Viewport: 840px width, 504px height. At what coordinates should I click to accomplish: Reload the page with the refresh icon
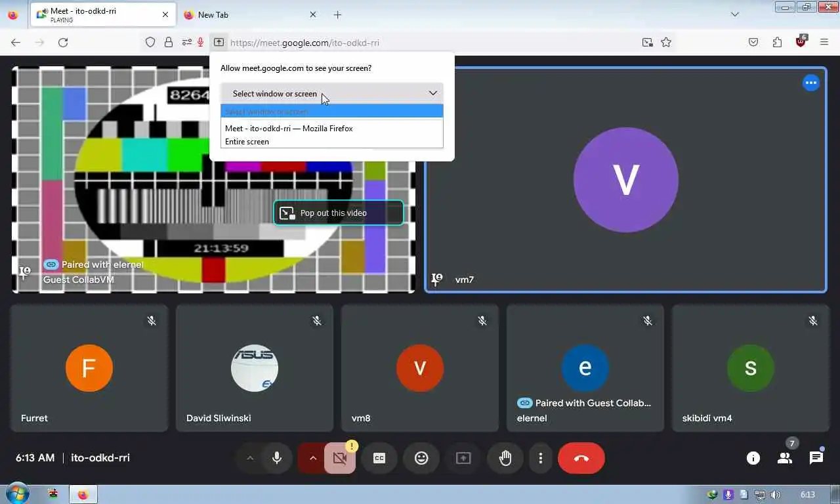coord(63,43)
